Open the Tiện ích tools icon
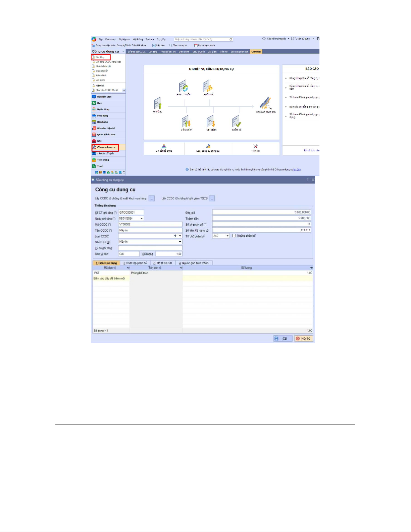 [255, 146]
